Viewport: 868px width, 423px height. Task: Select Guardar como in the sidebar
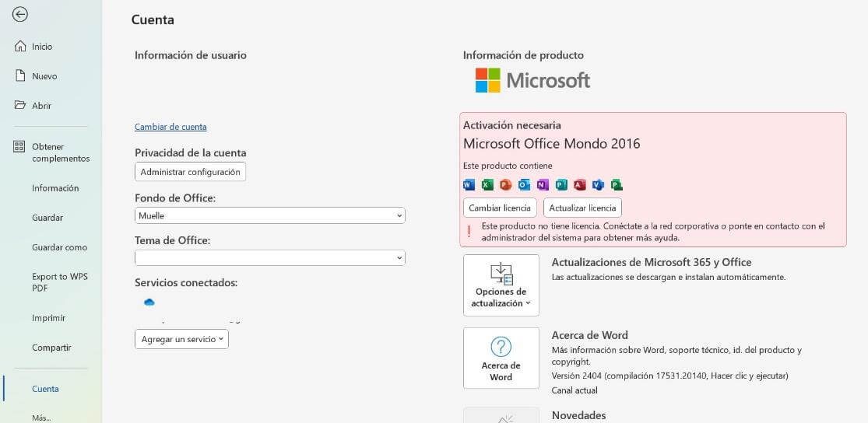(60, 247)
